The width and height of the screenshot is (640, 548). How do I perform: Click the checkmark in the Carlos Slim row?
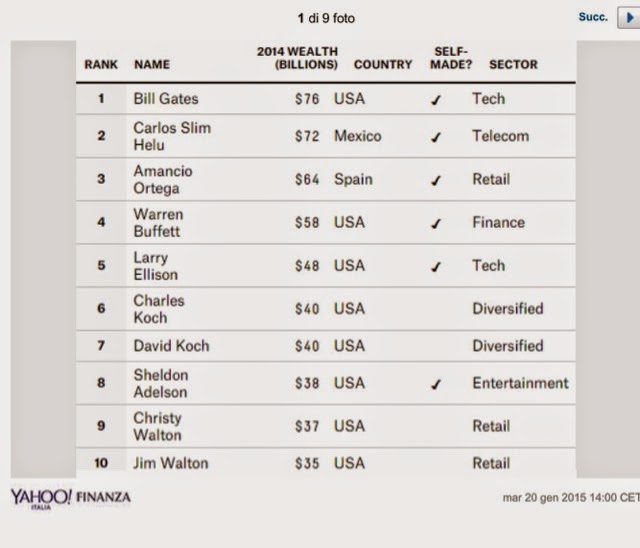point(436,137)
